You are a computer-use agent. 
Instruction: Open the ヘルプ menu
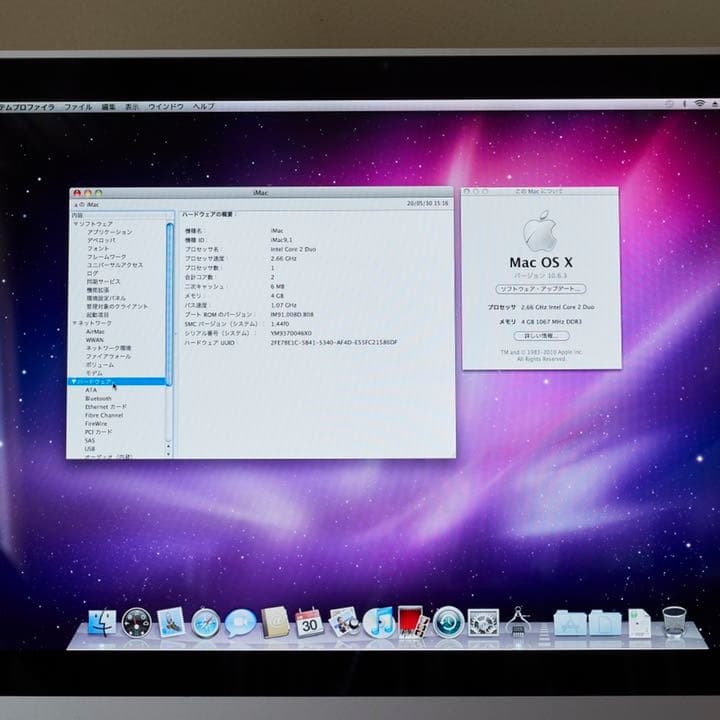[x=203, y=107]
